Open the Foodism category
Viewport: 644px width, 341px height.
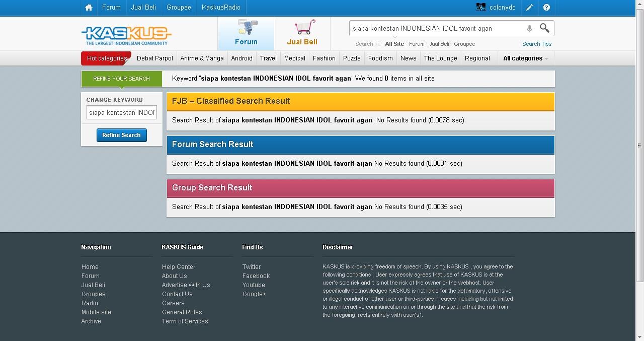coord(380,58)
